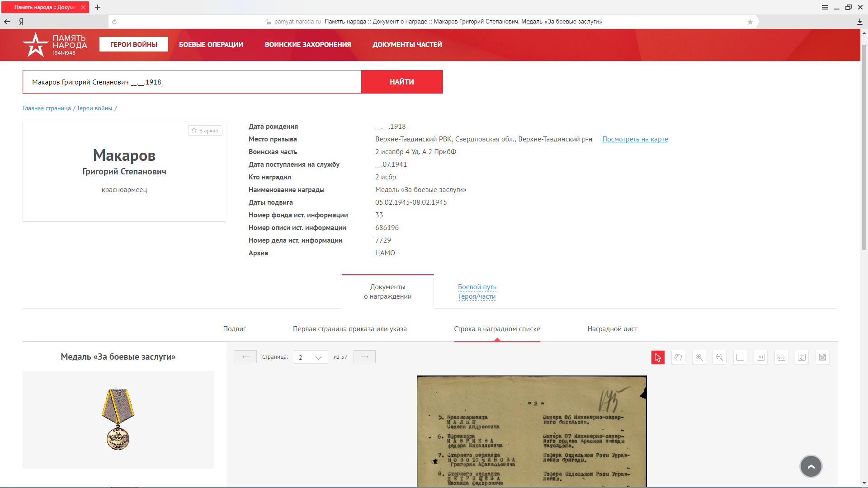Switch to 'Наградной лист' tab

pos(612,329)
